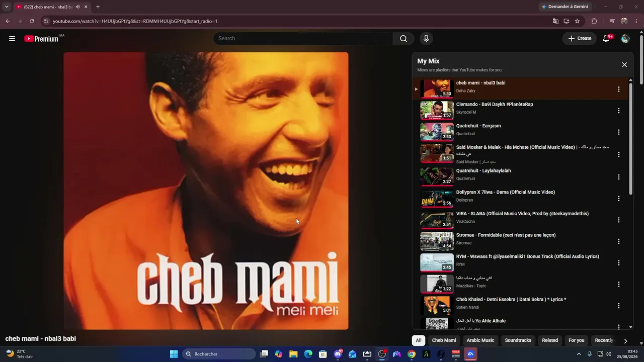This screenshot has height=362, width=644.
Task: Show more filter chips with right arrow
Action: click(x=625, y=341)
